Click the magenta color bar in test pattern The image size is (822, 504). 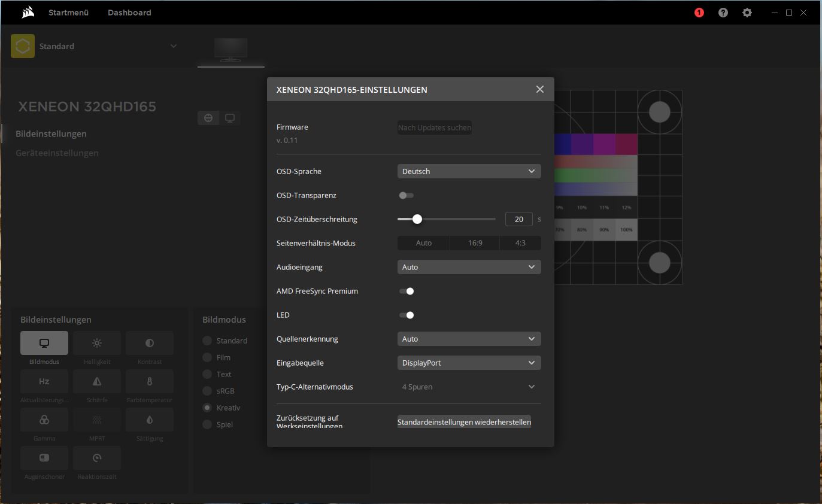604,144
